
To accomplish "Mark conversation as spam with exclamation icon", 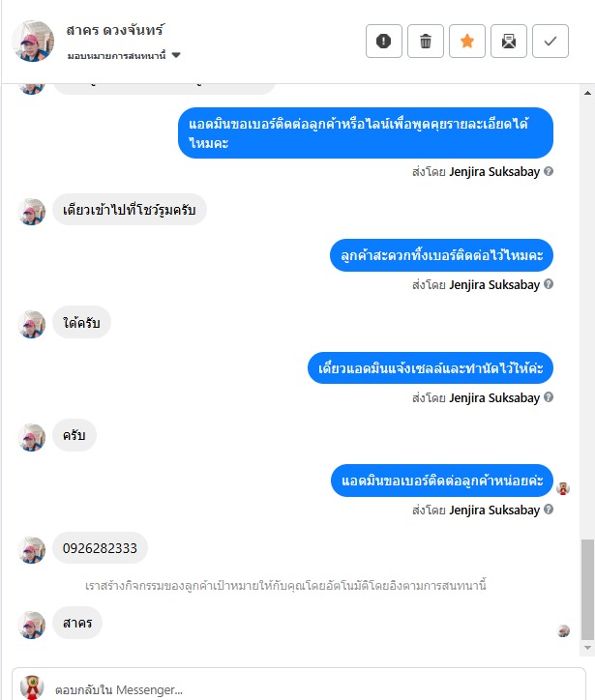I will click(x=384, y=41).
